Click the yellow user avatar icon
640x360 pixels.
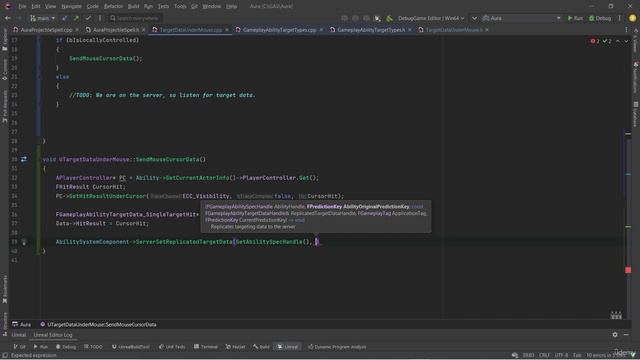[632, 18]
